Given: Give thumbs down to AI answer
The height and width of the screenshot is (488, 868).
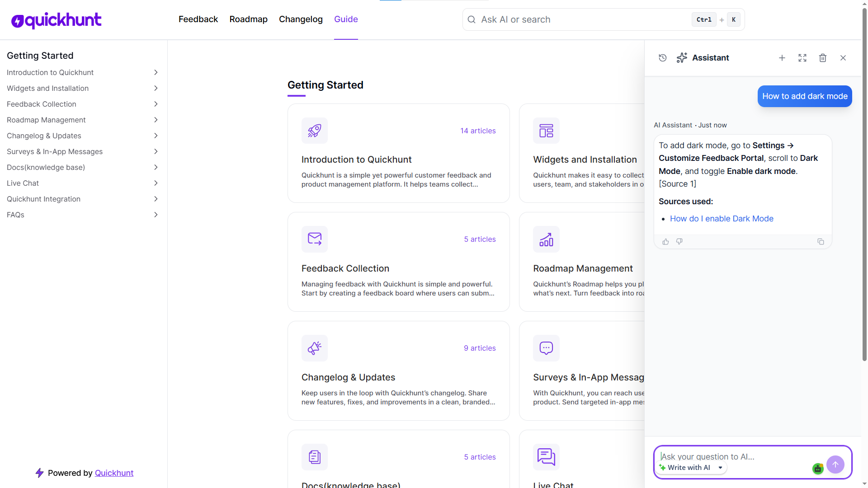Looking at the screenshot, I should tap(679, 242).
